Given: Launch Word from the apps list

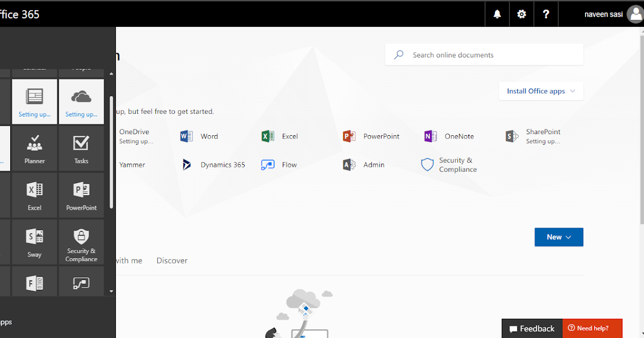Looking at the screenshot, I should pyautogui.click(x=200, y=136).
